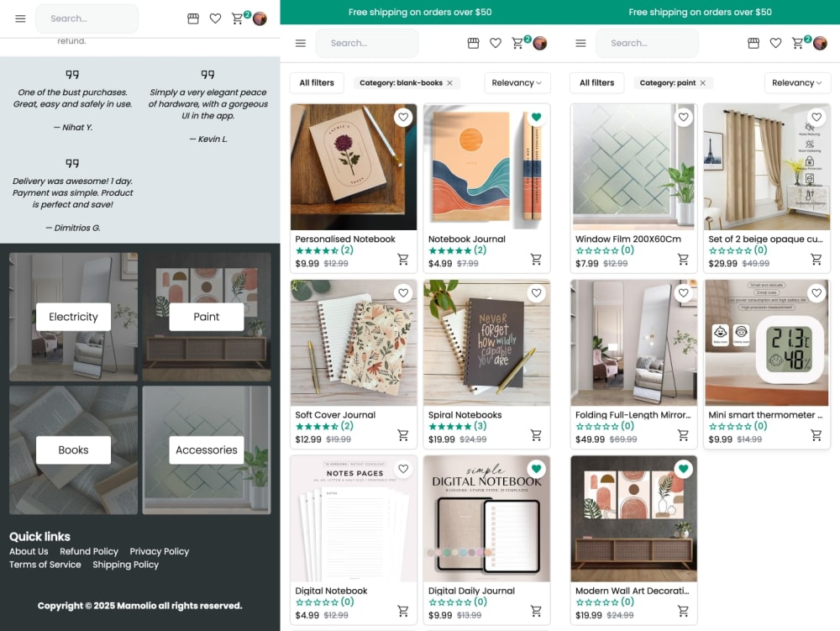Add Mini smart thermometer to cart

(x=816, y=435)
